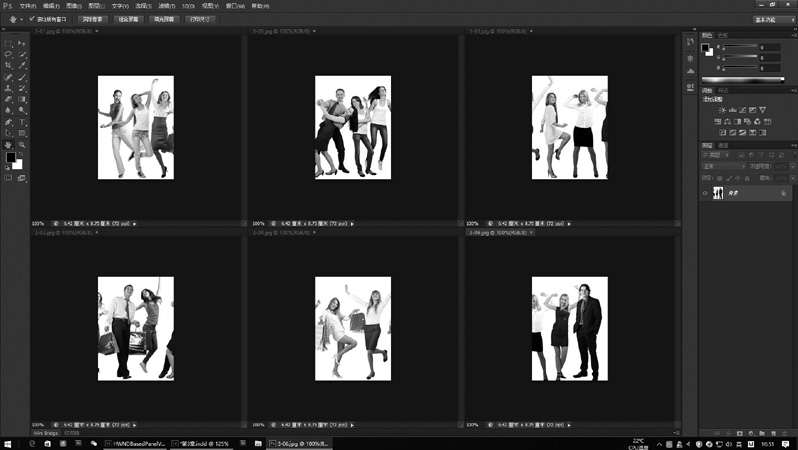The width and height of the screenshot is (798, 450).
Task: Select the Eraser tool
Action: (9, 99)
